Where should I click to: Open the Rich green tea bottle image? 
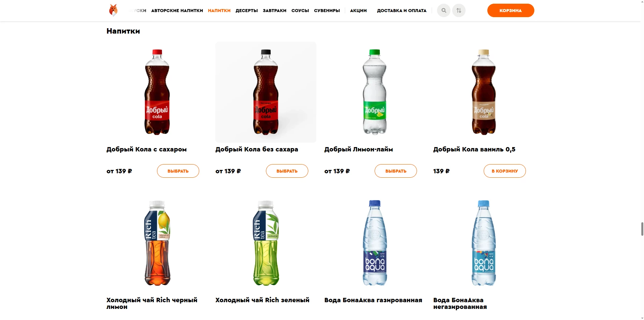click(x=266, y=243)
